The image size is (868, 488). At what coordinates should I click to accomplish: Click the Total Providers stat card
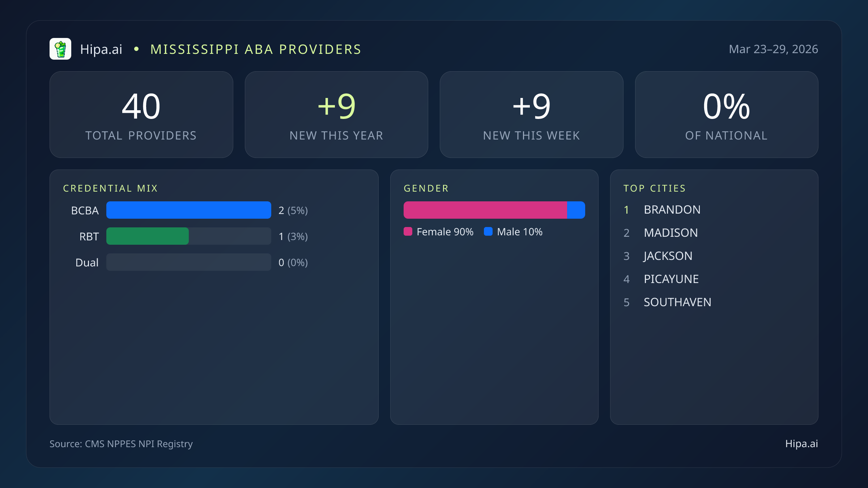[x=141, y=115]
